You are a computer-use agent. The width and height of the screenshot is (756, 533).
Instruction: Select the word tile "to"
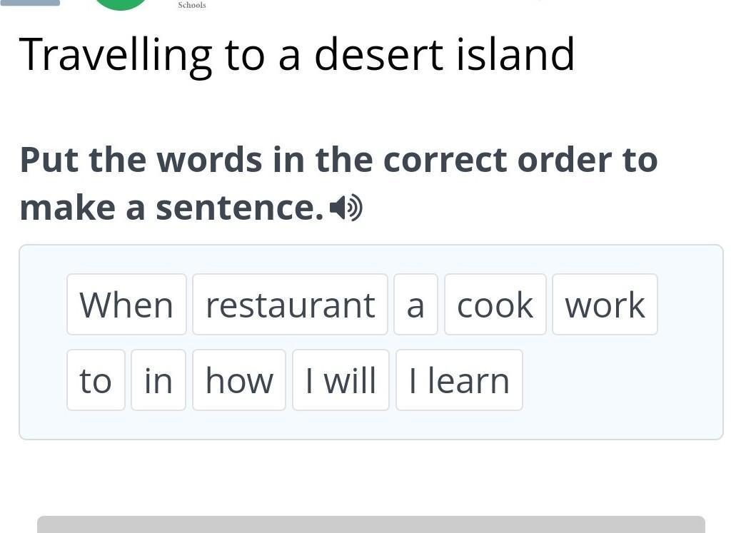point(96,380)
